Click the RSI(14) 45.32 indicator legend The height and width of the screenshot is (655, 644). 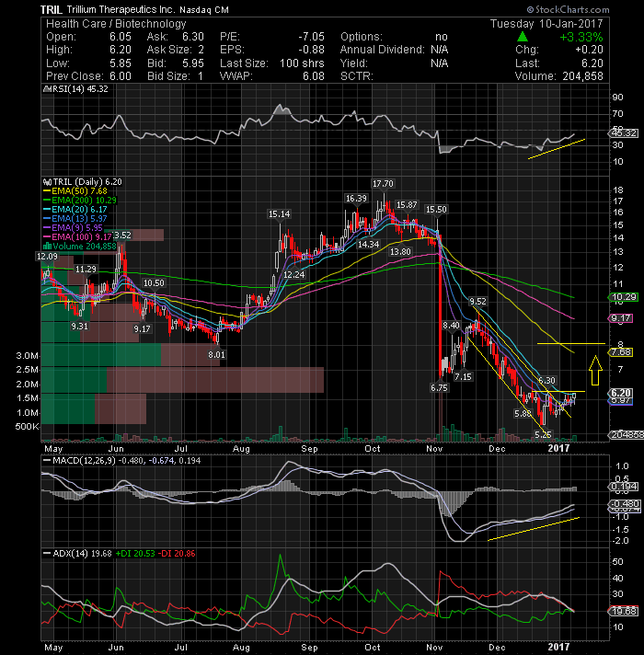tap(76, 89)
